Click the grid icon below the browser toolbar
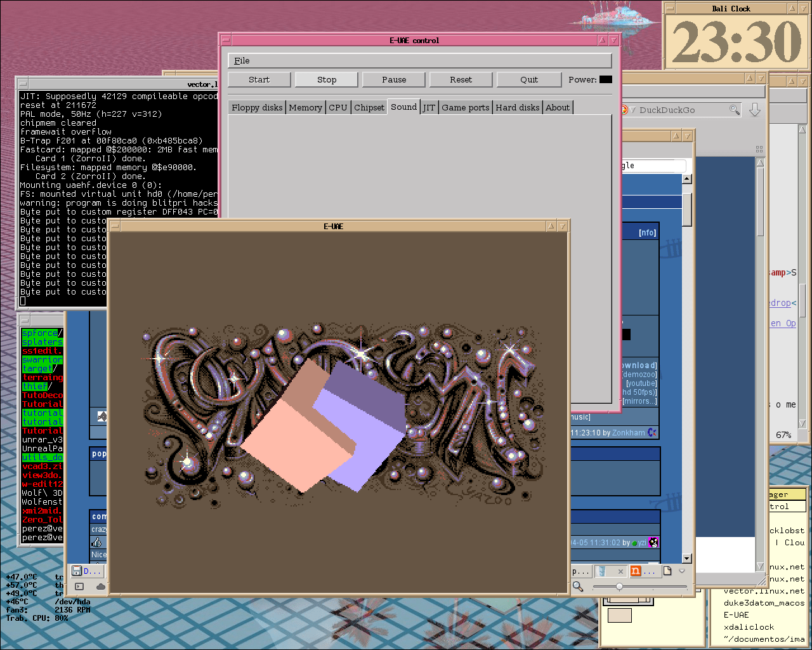812x650 pixels. 759,149
